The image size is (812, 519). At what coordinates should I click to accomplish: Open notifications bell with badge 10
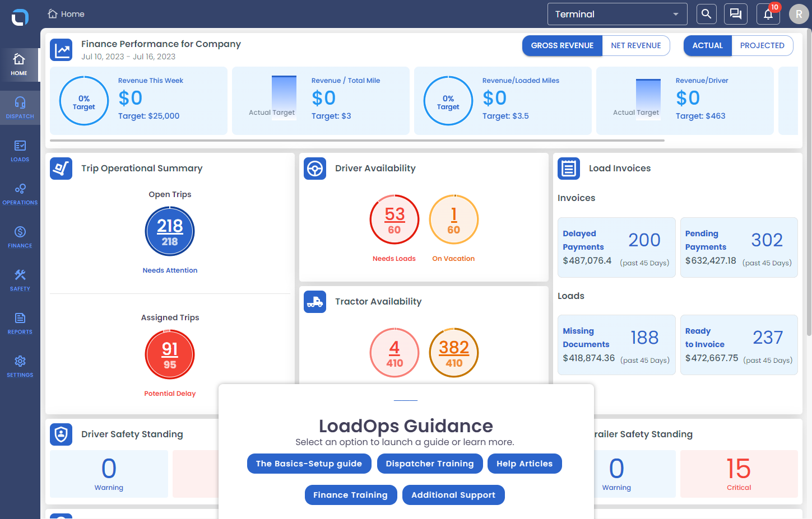[x=768, y=14]
